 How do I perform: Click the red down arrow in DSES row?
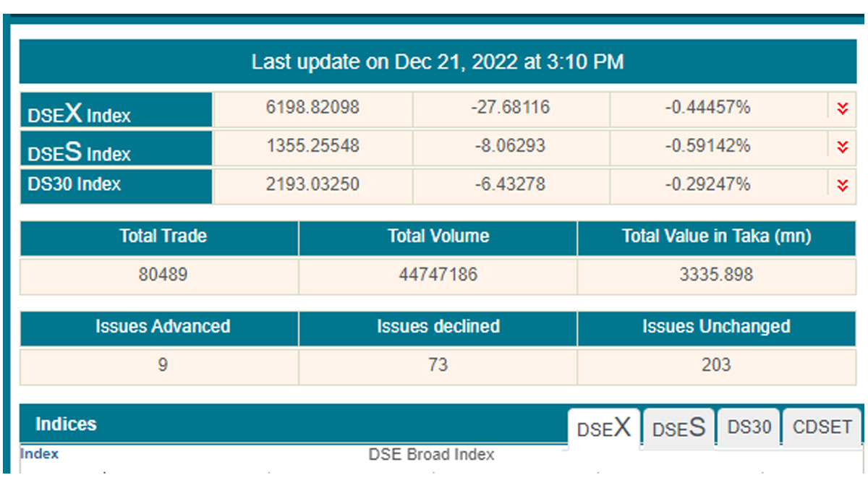842,147
